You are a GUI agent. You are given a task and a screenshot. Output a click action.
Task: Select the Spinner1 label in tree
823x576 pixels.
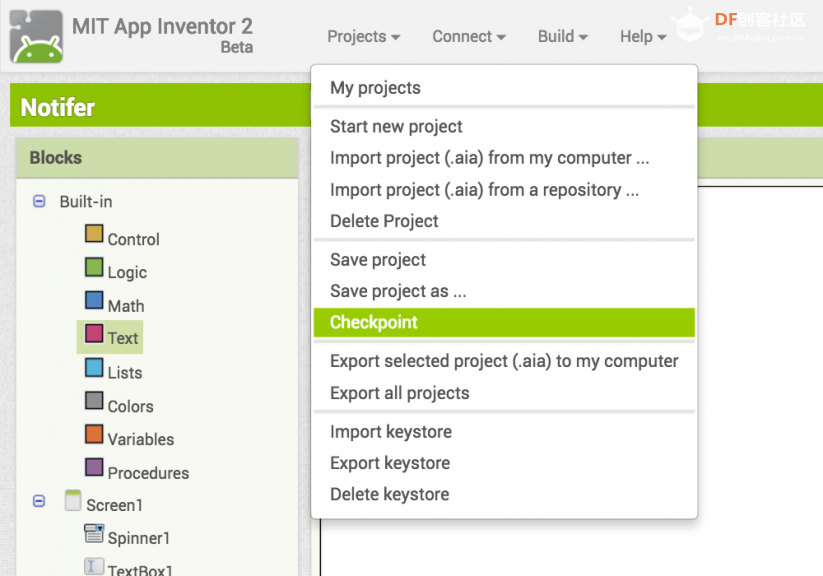coord(139,538)
